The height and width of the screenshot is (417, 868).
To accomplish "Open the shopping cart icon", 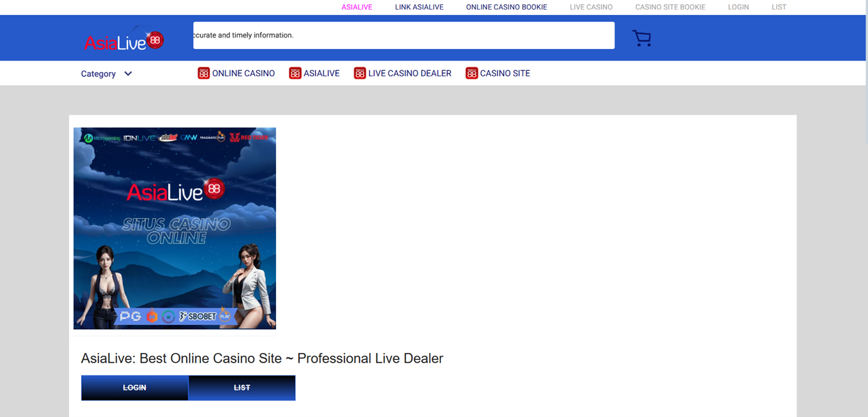I will tap(642, 38).
